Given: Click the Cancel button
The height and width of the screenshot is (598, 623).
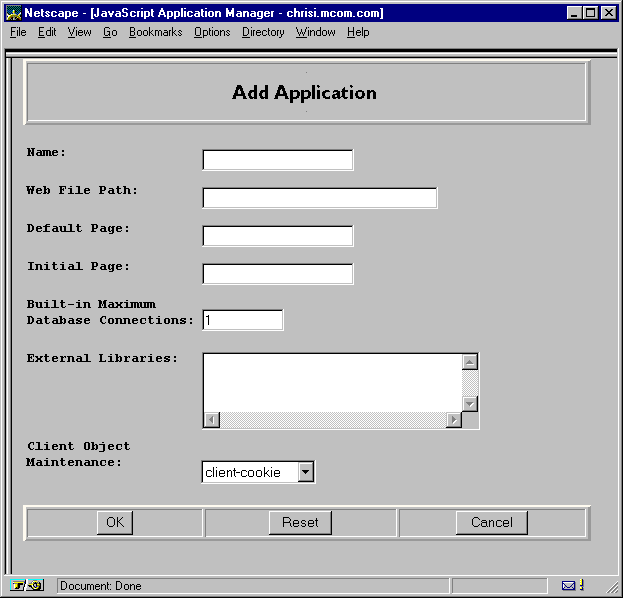Looking at the screenshot, I should 491,522.
